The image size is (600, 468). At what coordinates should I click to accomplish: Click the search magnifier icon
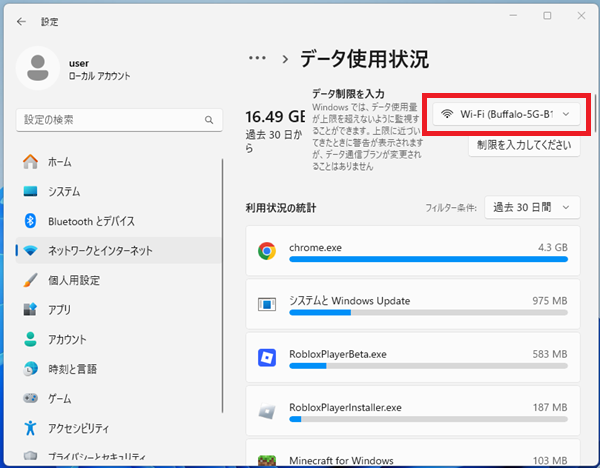coord(209,120)
